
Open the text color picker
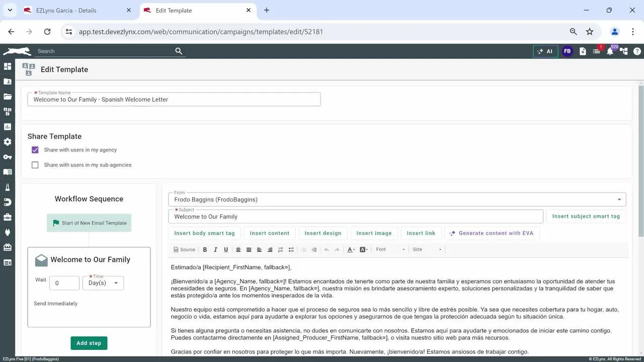click(351, 249)
